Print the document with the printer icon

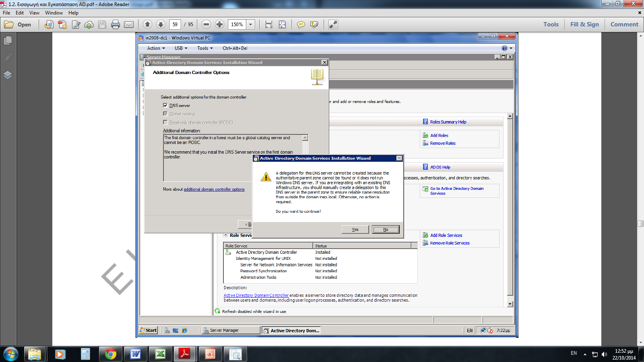pyautogui.click(x=116, y=25)
